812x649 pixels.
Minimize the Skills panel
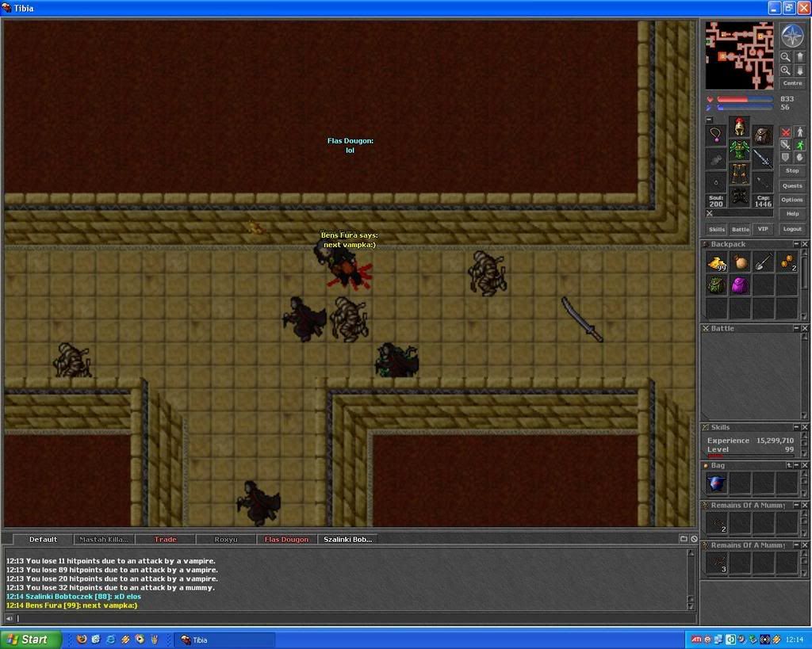pos(796,427)
